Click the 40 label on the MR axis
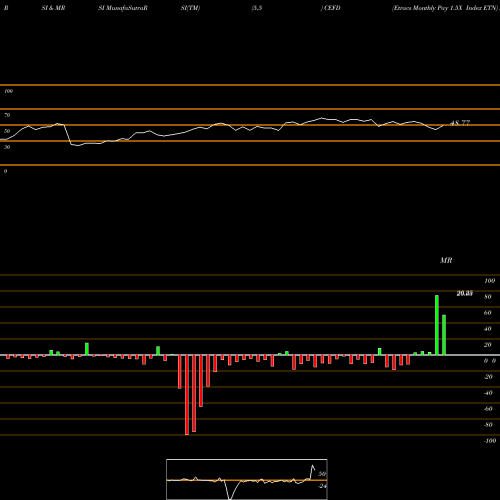This screenshot has height=500, width=500. 488,329
